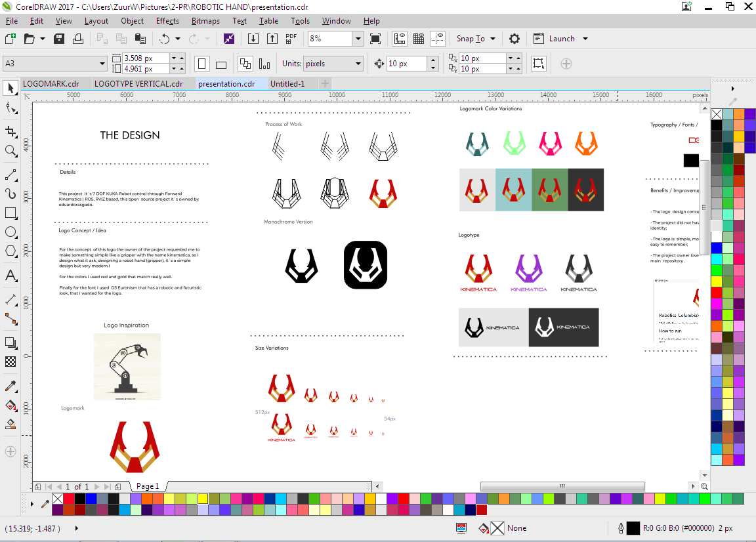
Task: Add new document tab with plus
Action: point(325,83)
